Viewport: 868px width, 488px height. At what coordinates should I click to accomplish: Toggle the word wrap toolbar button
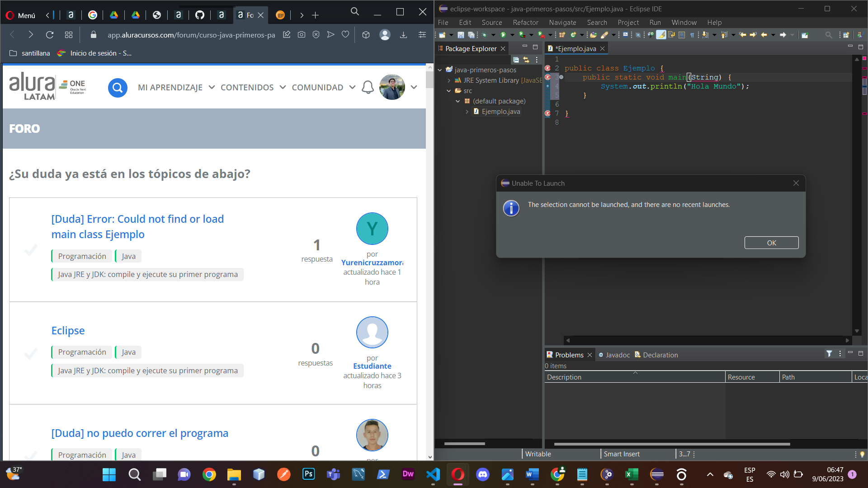(671, 35)
